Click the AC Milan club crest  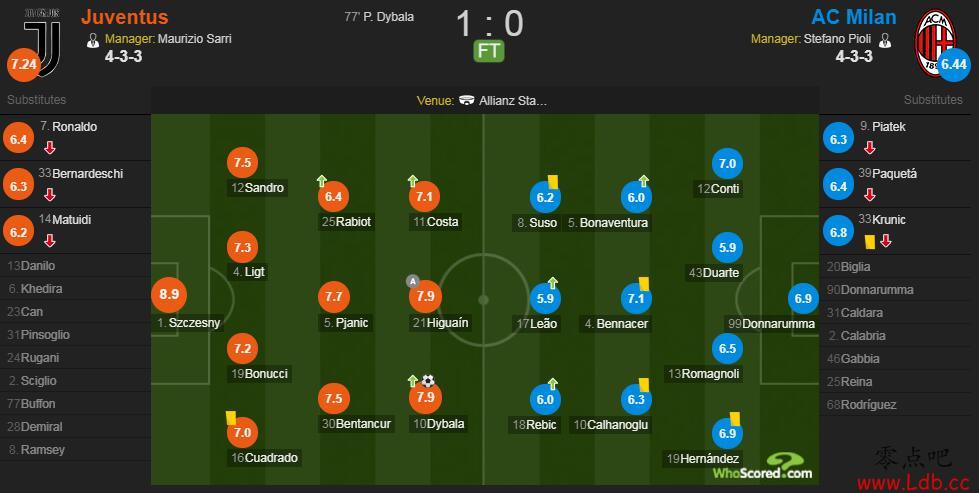pos(935,42)
